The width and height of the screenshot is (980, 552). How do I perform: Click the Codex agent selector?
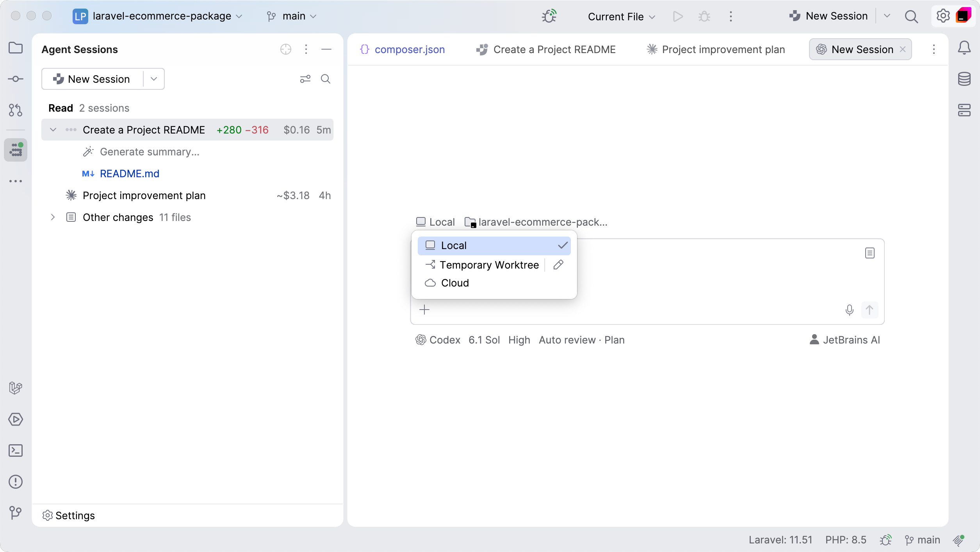click(x=438, y=340)
